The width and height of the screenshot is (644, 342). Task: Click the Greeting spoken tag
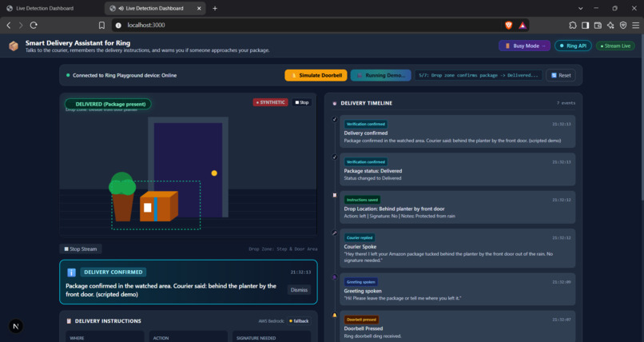tap(360, 282)
